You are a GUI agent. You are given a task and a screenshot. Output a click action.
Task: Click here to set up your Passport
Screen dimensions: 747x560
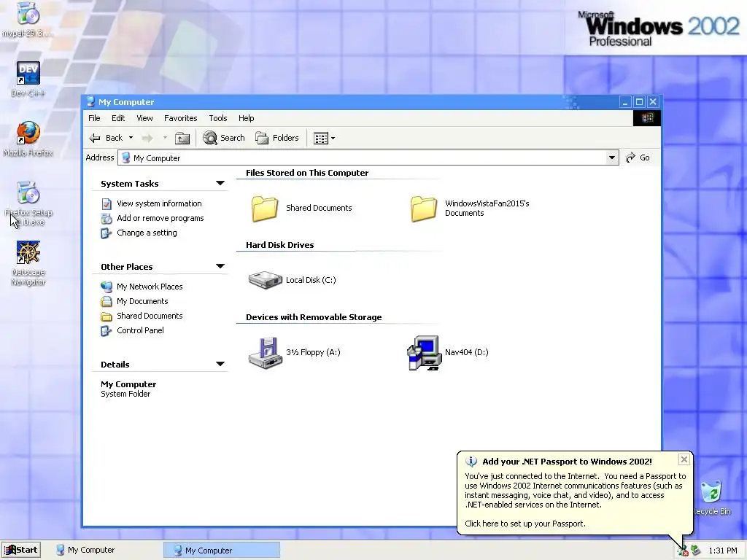[525, 524]
